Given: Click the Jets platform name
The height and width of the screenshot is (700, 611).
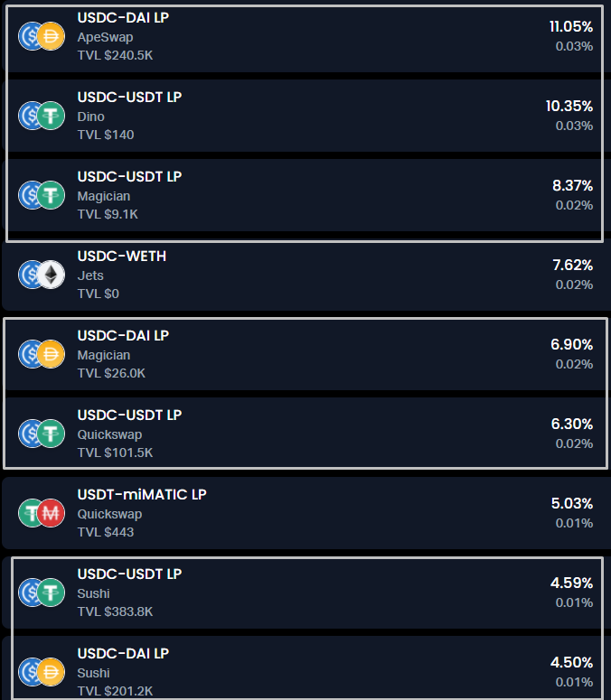Looking at the screenshot, I should click(90, 275).
